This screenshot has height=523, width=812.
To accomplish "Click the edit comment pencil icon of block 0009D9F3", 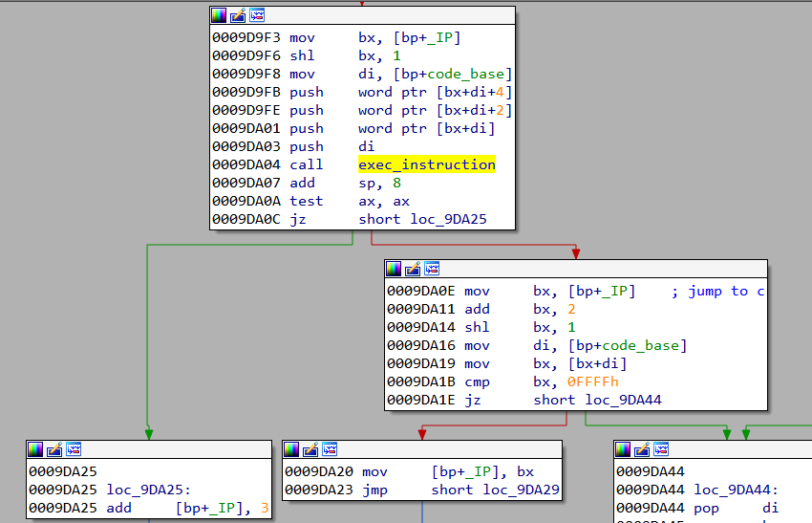I will tap(238, 15).
